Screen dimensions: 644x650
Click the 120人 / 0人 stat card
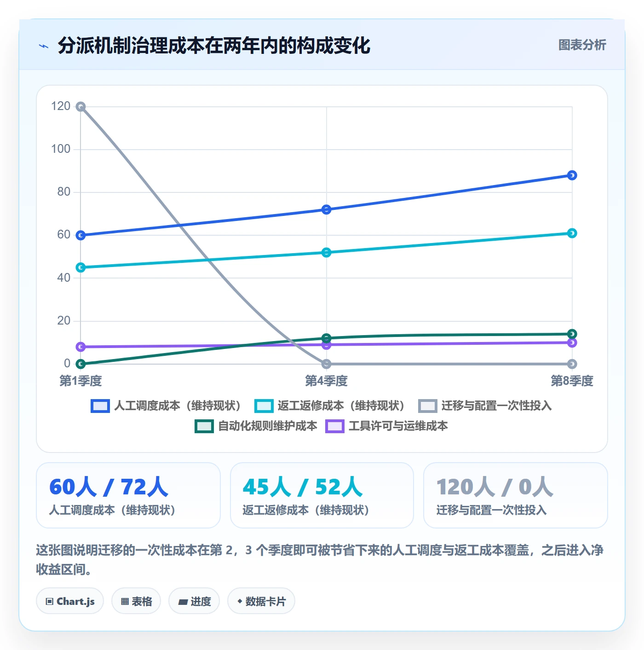[516, 496]
